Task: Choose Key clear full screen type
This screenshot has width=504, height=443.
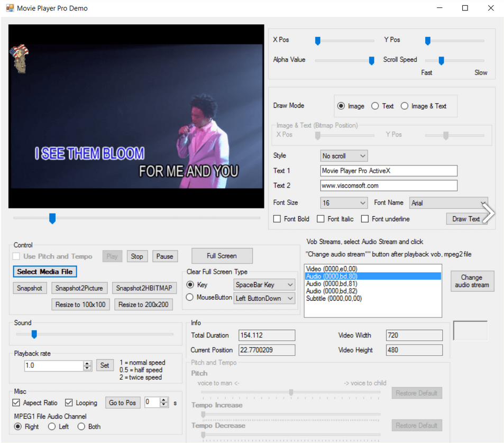Action: click(x=190, y=284)
